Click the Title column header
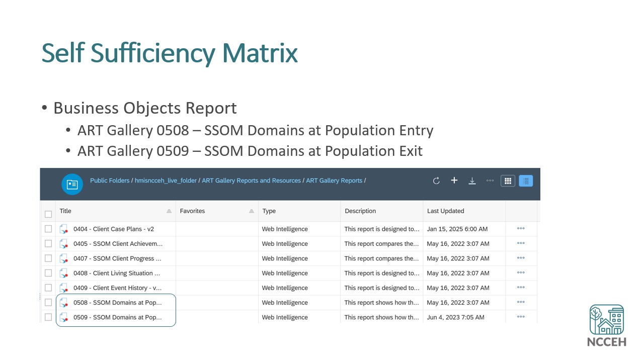Viewport: 644px width, 362px height. pyautogui.click(x=116, y=211)
